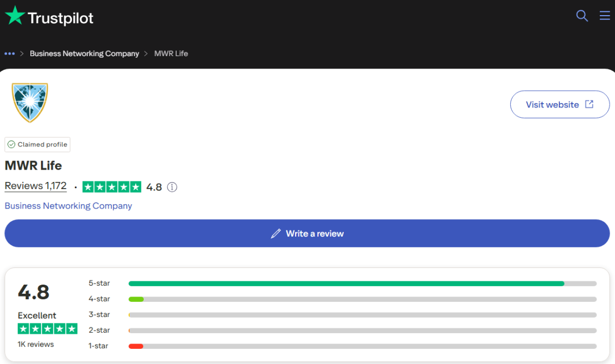Click the TrustScore info icon
Screen dimensions: 615x364
pos(172,187)
